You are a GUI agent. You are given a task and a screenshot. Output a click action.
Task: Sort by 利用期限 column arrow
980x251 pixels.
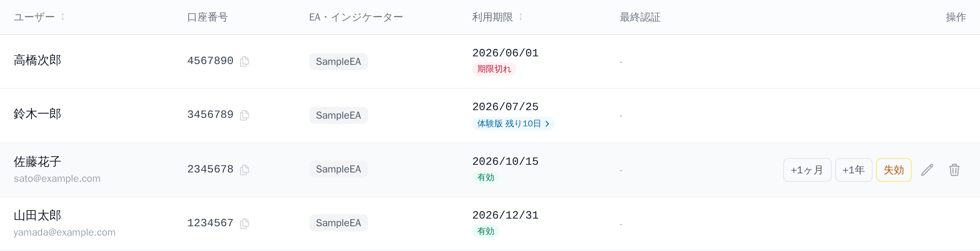pos(521,17)
